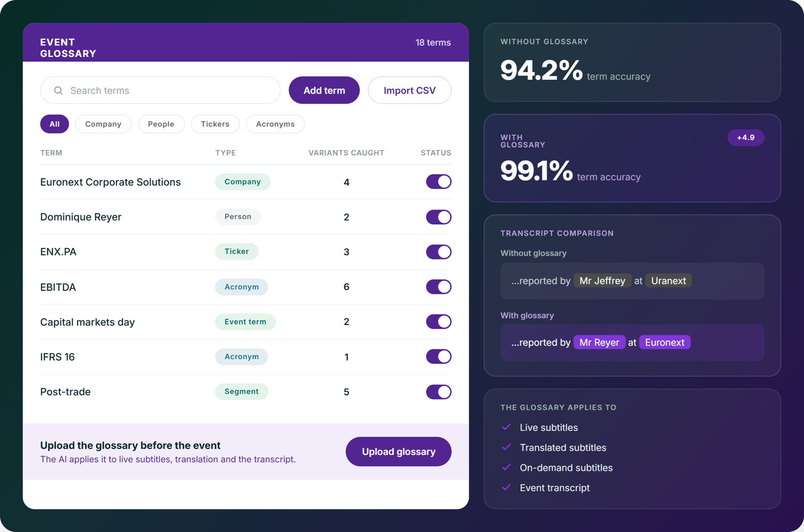
Task: Filter terms by Tickers
Action: [x=215, y=124]
